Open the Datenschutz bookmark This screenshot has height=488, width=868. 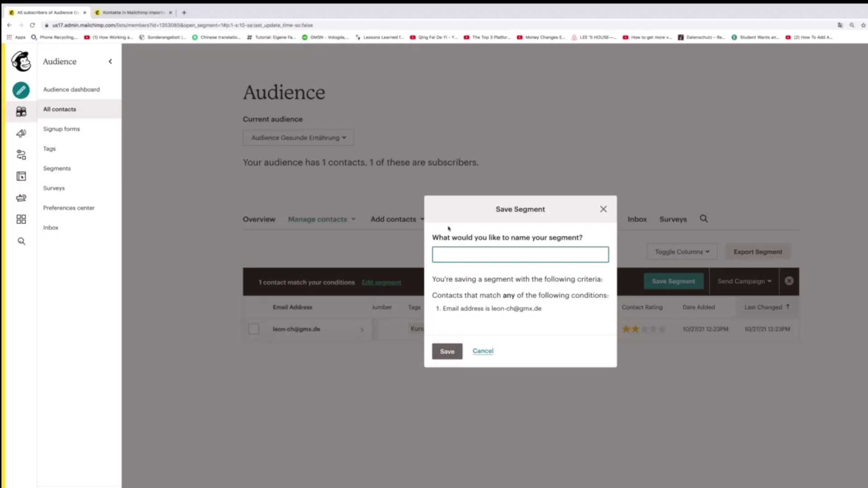point(702,38)
